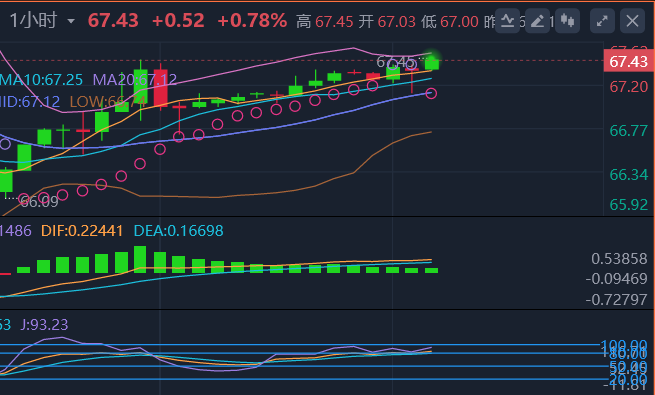Select the DEA:0.16698 MACD label
655x395 pixels.
pyautogui.click(x=178, y=230)
